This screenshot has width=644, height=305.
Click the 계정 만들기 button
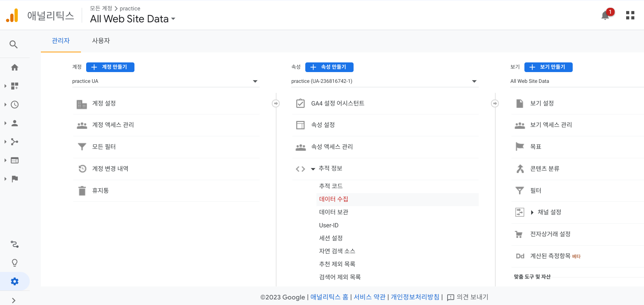click(110, 67)
